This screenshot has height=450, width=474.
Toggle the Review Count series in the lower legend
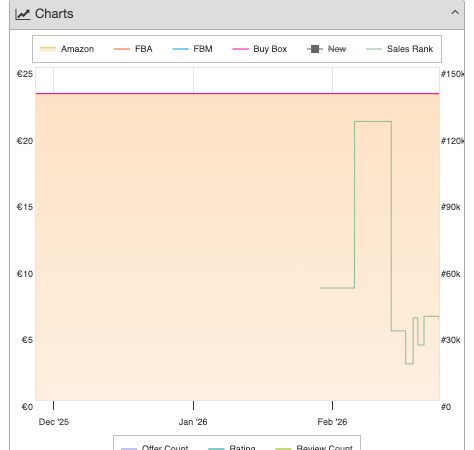point(314,447)
